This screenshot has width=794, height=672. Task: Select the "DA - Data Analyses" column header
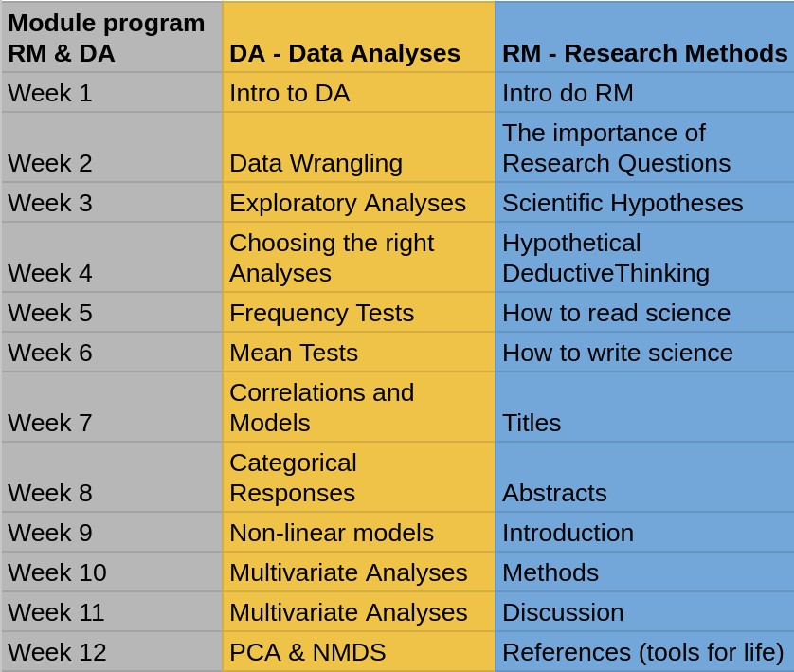point(358,38)
